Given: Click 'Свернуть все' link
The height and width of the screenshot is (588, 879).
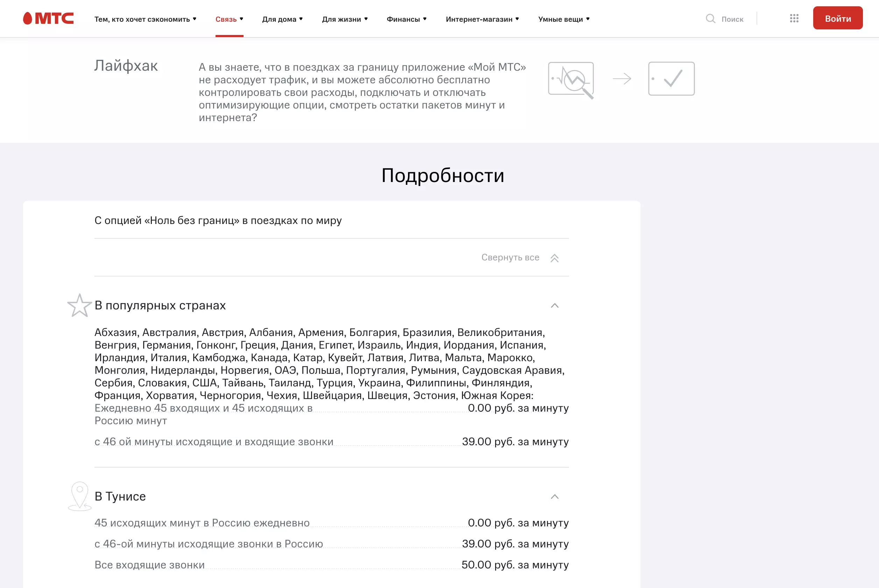Looking at the screenshot, I should click(510, 257).
